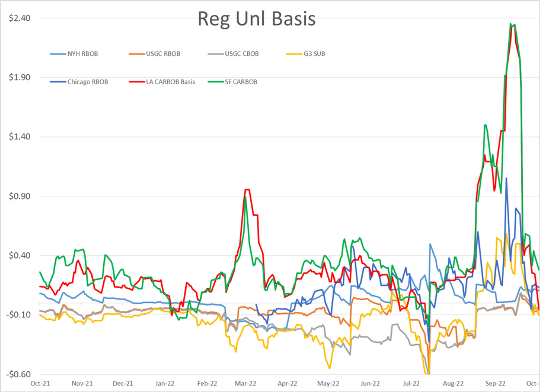Click the Apr-22 x-axis label
This screenshot has width=540, height=392.
[287, 384]
